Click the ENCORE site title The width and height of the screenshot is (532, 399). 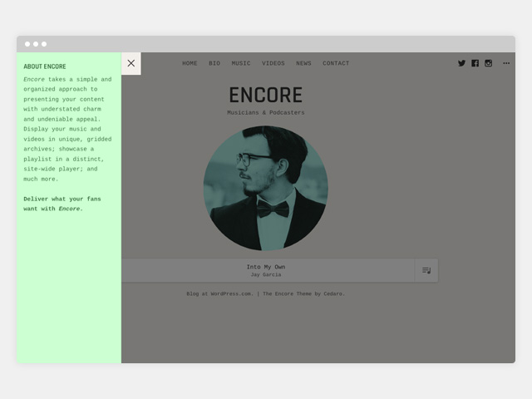(266, 95)
